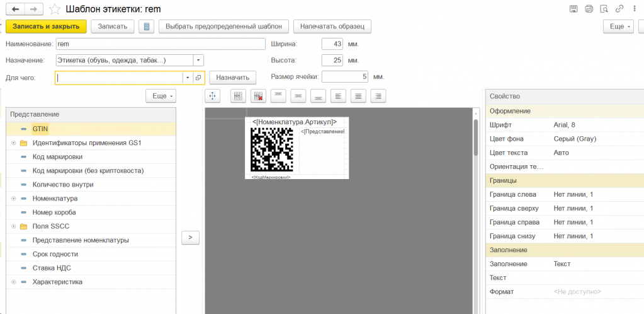This screenshot has height=314, width=644.
Task: Click the Для чего input field
Action: [x=119, y=78]
